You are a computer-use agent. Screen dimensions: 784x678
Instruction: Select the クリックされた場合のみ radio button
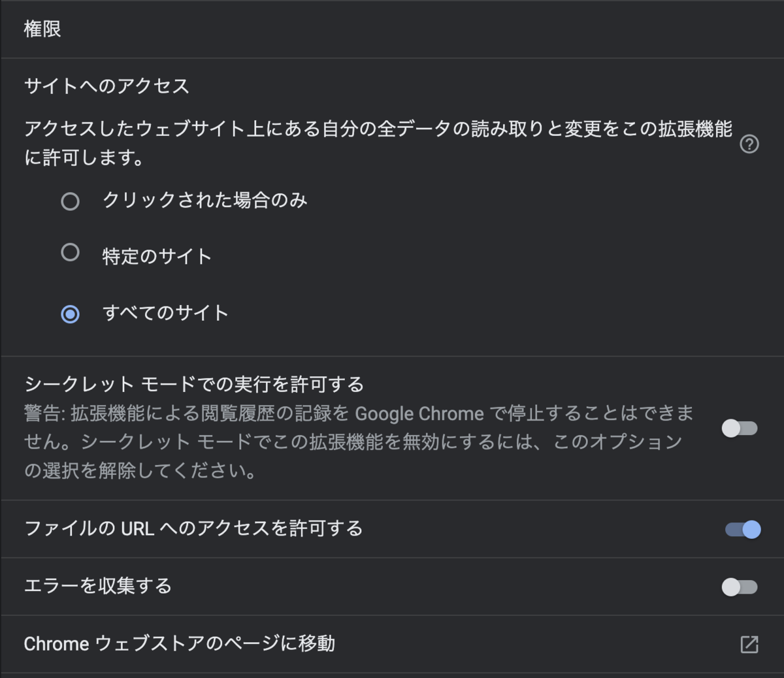tap(70, 201)
